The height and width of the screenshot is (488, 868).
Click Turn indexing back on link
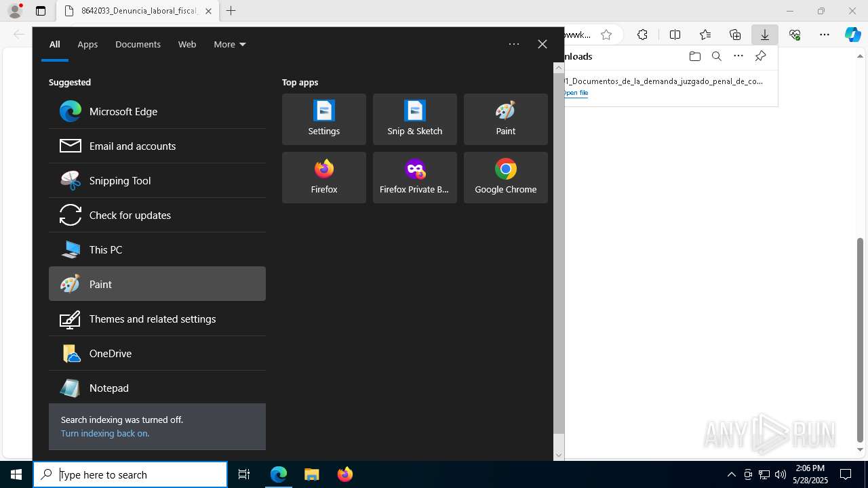[x=105, y=433]
